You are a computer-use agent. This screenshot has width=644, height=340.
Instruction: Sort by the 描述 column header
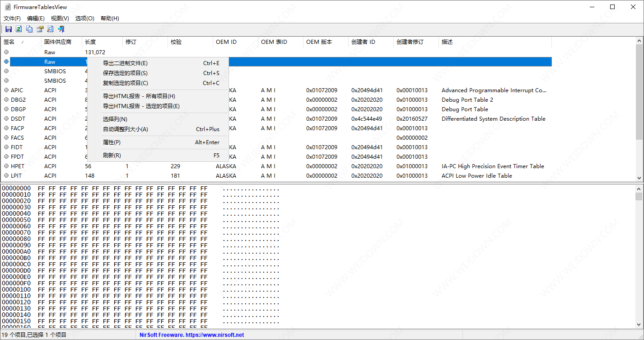pos(495,42)
